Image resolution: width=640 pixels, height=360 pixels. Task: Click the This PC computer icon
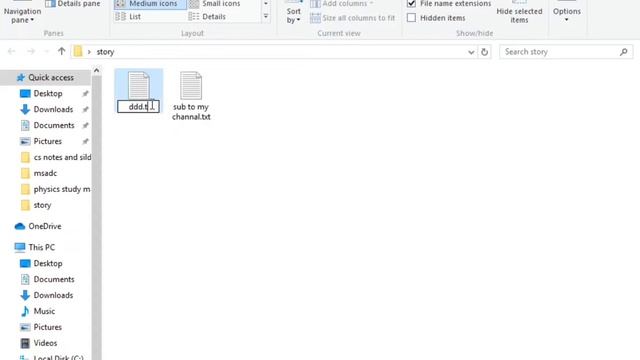[20, 247]
